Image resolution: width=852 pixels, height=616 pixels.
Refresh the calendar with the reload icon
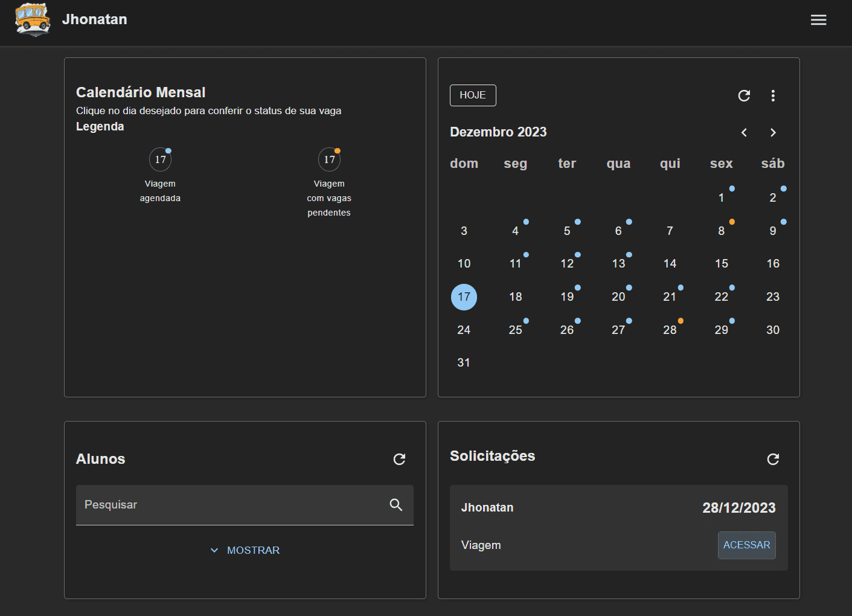(744, 95)
